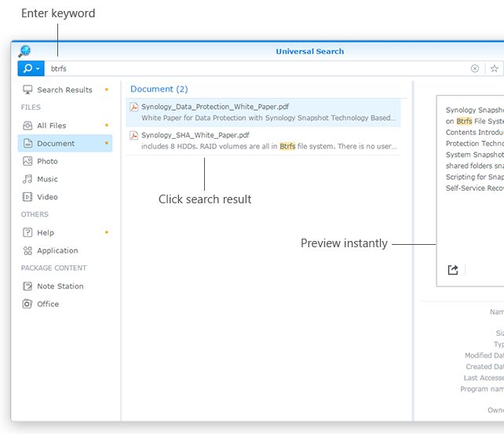Select the All Files category

coord(65,126)
